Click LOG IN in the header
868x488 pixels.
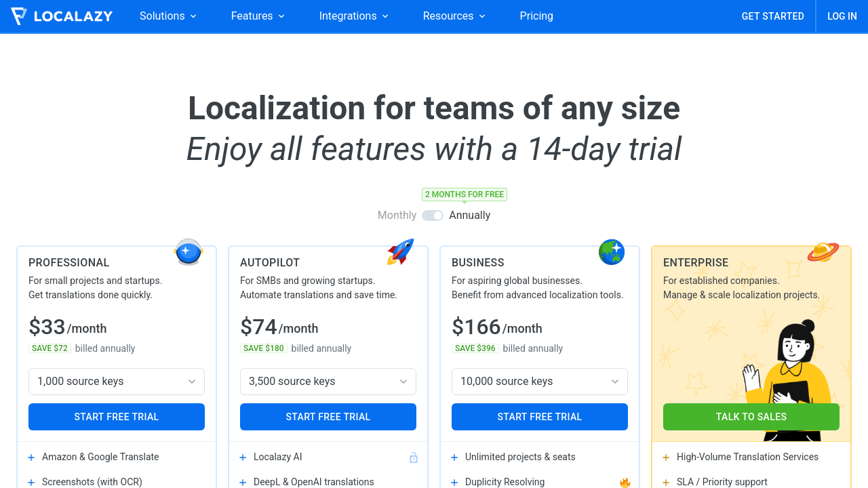[842, 16]
